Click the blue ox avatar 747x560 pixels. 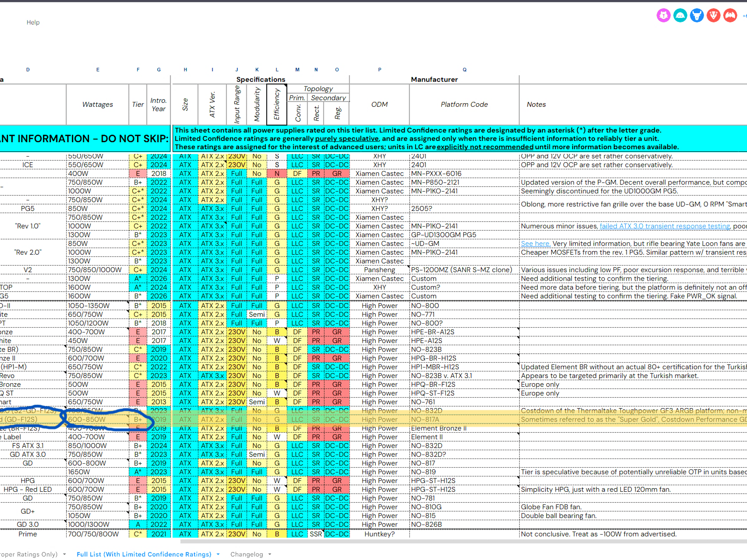pyautogui.click(x=697, y=15)
